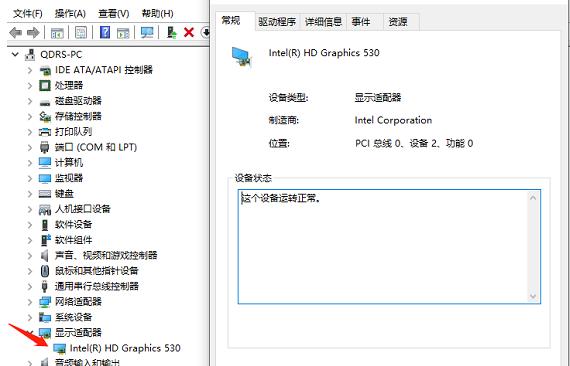This screenshot has width=570, height=366.
Task: Click the QDRS-PC computer root icon
Action: pos(30,55)
